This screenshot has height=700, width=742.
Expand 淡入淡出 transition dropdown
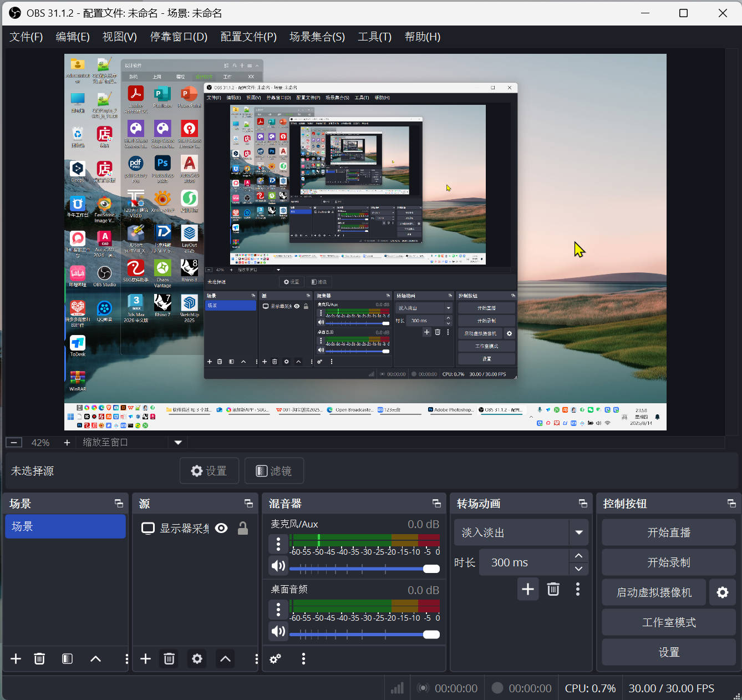click(579, 532)
